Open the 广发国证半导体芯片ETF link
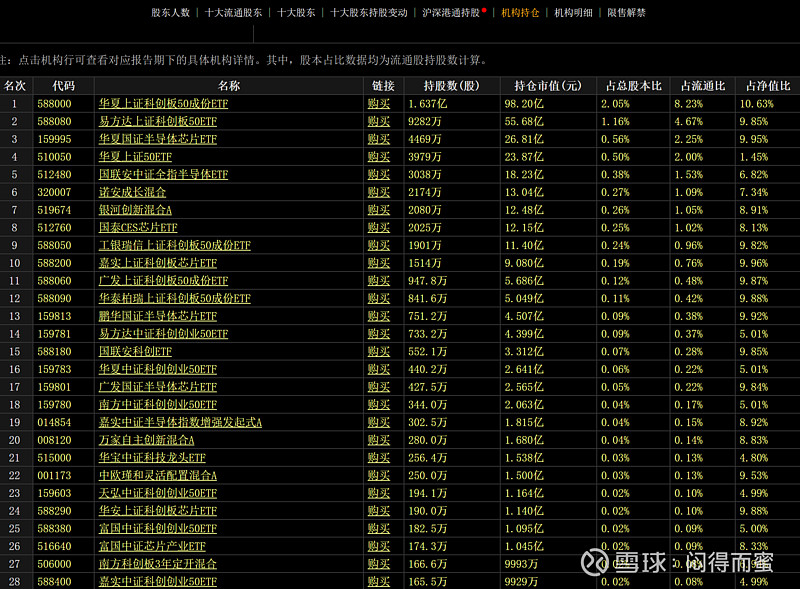The height and width of the screenshot is (589, 800). tap(158, 387)
